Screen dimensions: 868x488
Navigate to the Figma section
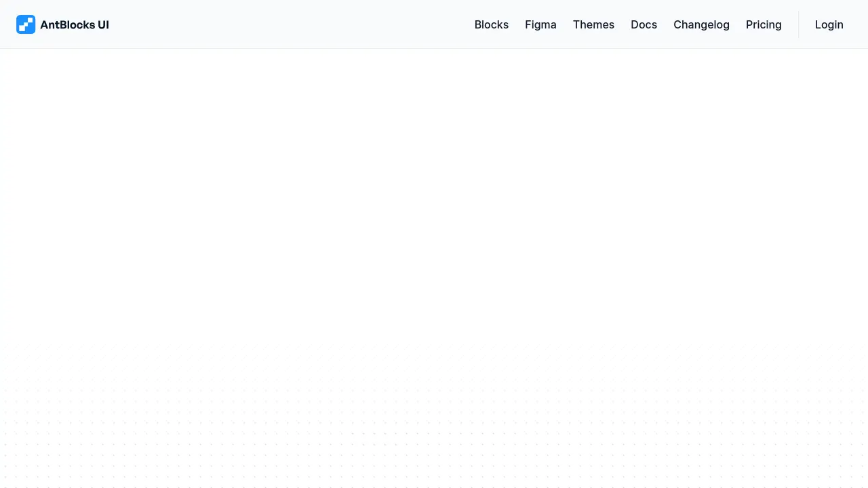click(x=540, y=24)
